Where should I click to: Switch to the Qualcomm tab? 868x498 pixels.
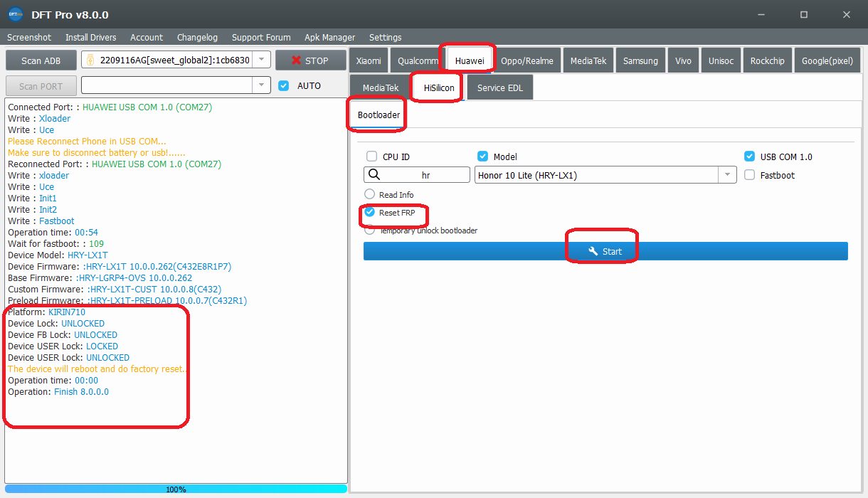tap(418, 60)
